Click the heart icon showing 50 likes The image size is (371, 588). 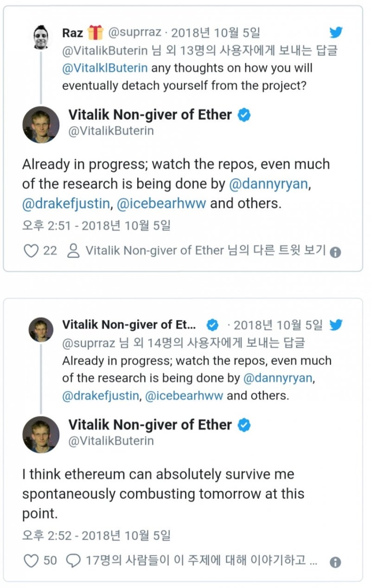[31, 561]
